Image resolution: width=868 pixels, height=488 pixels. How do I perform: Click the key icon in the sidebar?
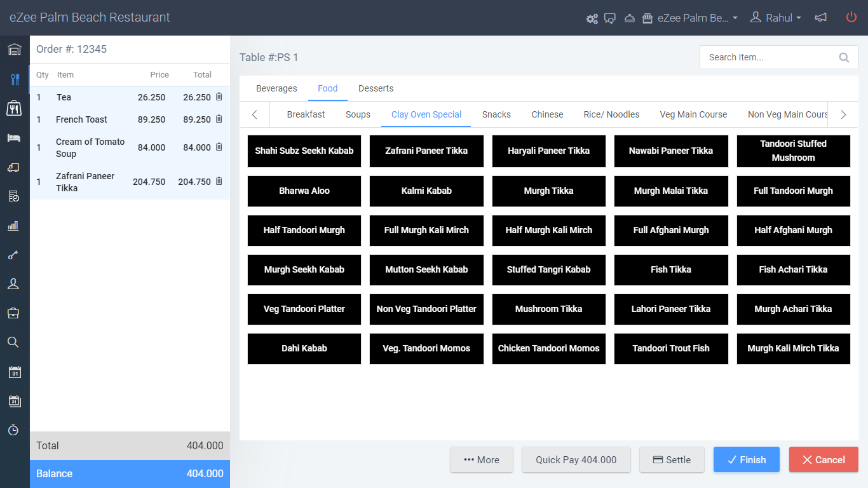(14, 255)
